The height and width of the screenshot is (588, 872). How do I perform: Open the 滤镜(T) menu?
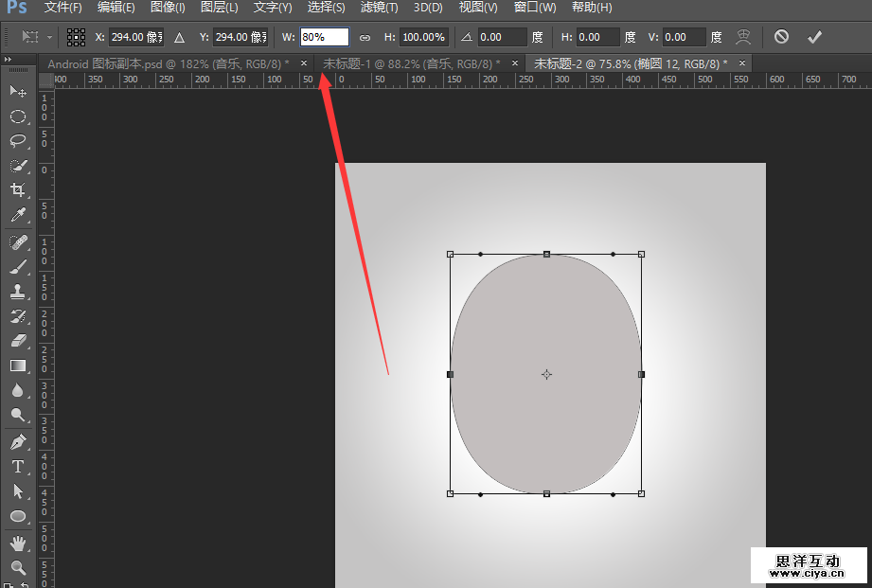coord(380,8)
